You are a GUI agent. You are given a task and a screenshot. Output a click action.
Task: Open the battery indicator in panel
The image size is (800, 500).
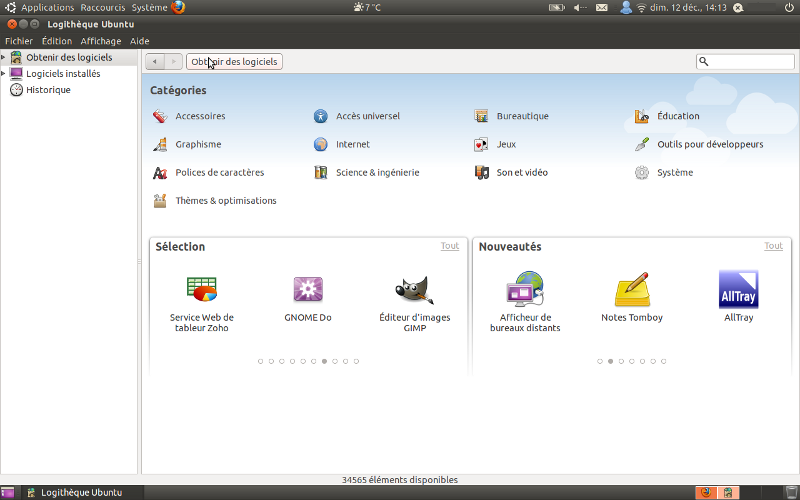click(557, 8)
